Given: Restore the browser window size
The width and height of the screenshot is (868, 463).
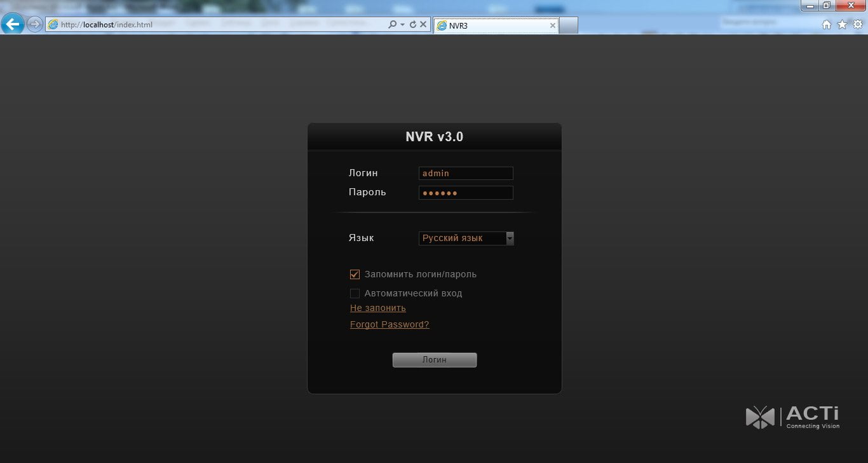Looking at the screenshot, I should tap(826, 5).
